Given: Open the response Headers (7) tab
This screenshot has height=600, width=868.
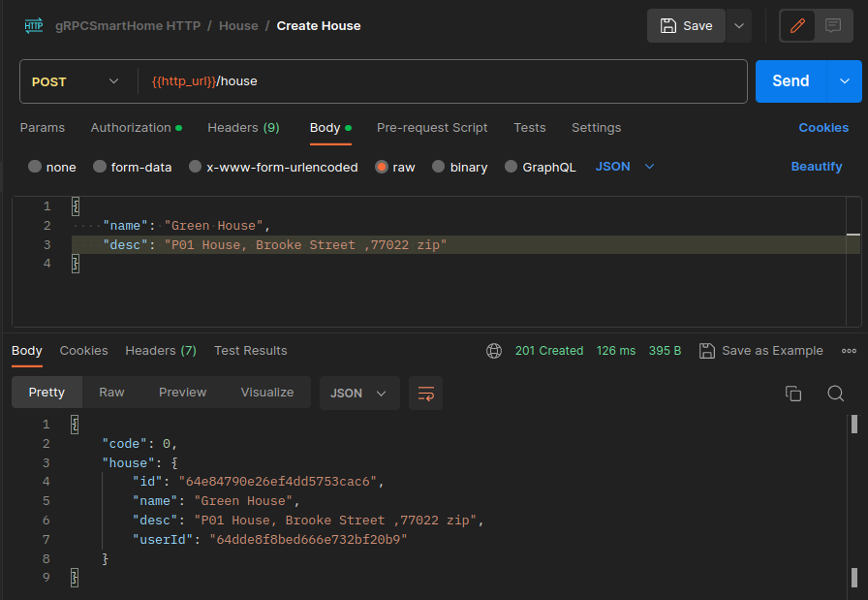Looking at the screenshot, I should pos(161,351).
